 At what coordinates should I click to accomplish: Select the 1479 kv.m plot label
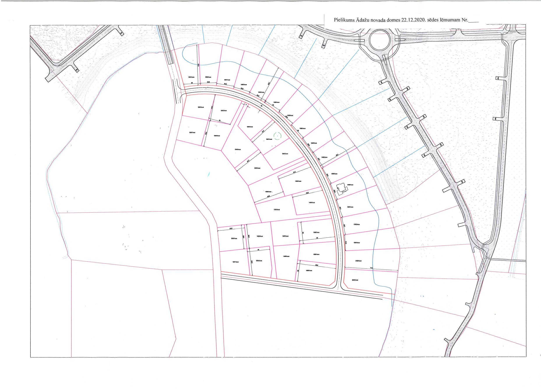click(285, 236)
